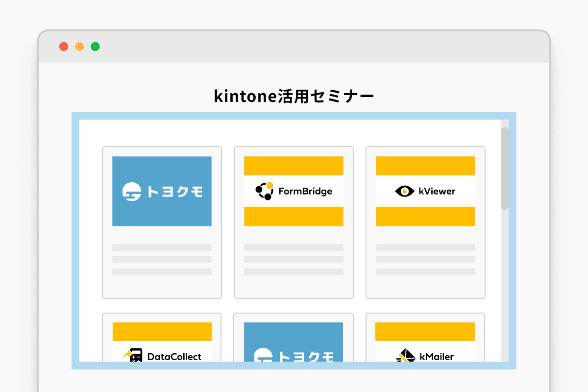Viewport: 588px width, 392px height.
Task: Click the yellow minimize dot in the titlebar
Action: click(x=79, y=46)
